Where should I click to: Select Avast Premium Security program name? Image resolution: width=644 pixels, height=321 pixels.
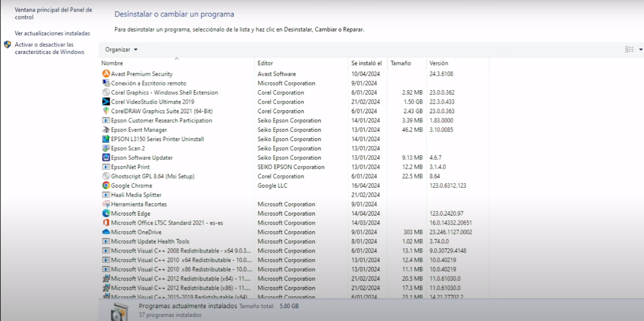pos(142,74)
